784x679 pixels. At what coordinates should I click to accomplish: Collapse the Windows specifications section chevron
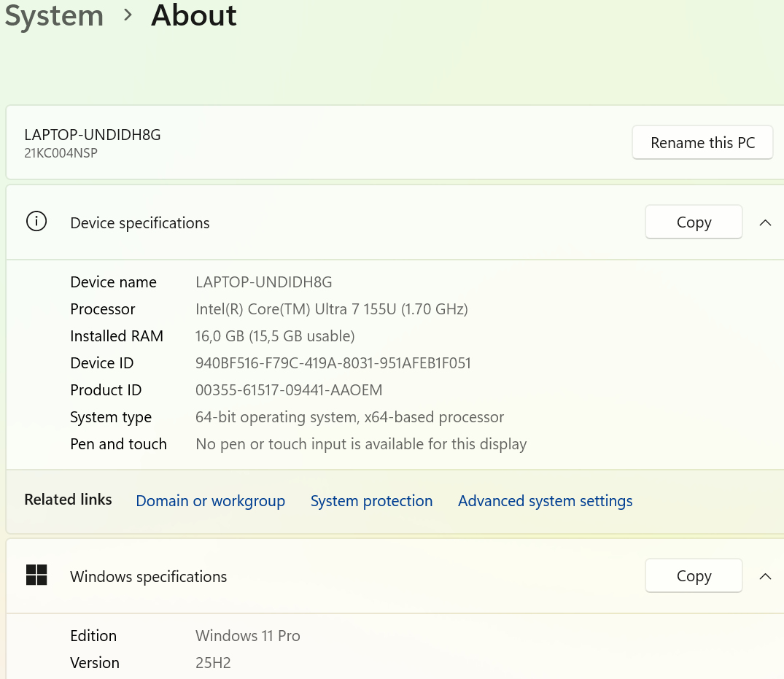pos(765,576)
